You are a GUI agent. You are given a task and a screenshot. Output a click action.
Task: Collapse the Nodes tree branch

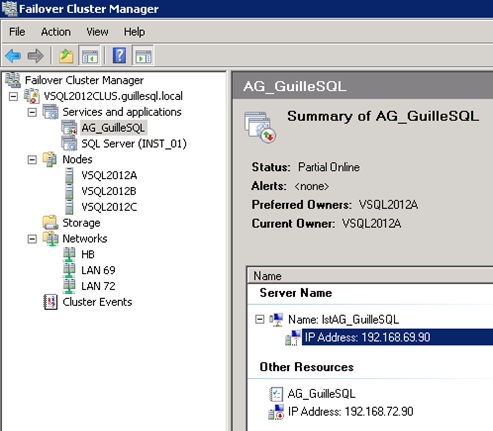point(32,160)
